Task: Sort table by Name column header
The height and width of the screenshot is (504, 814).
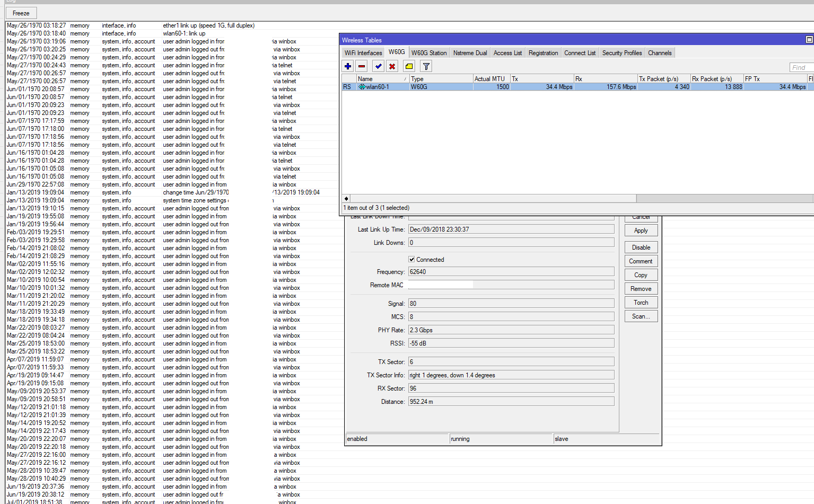Action: pos(382,79)
